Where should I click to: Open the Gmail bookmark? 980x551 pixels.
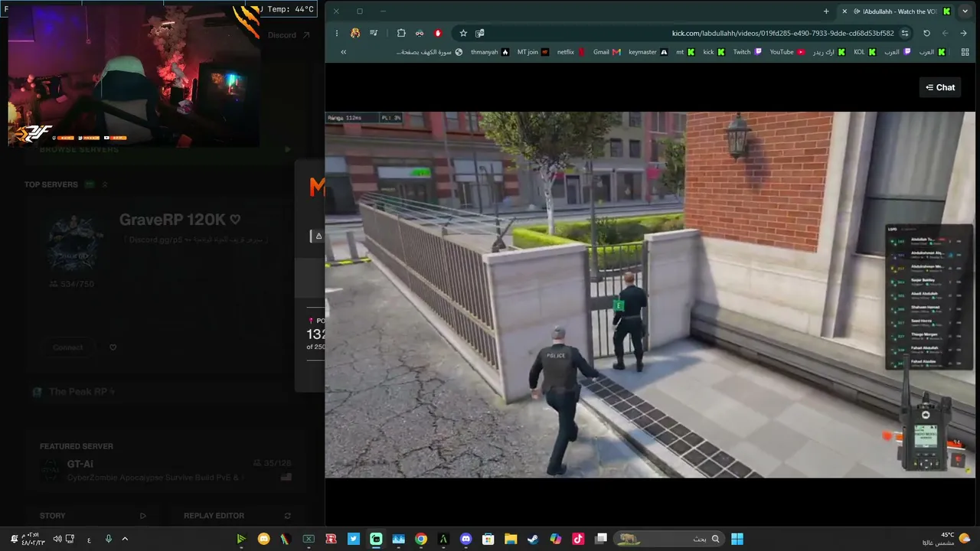[x=606, y=52]
